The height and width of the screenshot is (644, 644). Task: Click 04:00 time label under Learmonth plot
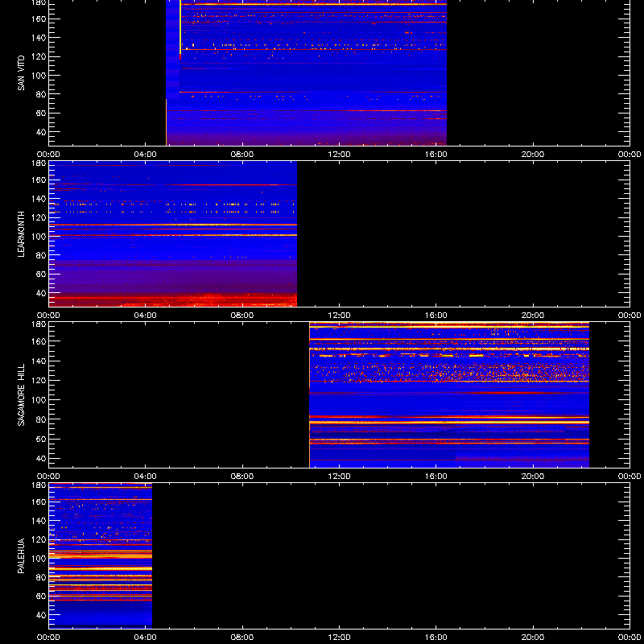146,316
